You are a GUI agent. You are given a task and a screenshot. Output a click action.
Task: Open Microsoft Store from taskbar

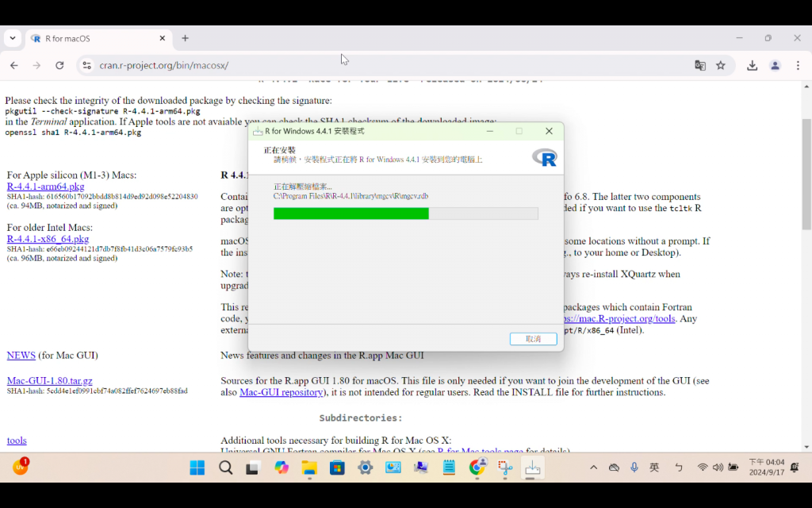(x=337, y=468)
